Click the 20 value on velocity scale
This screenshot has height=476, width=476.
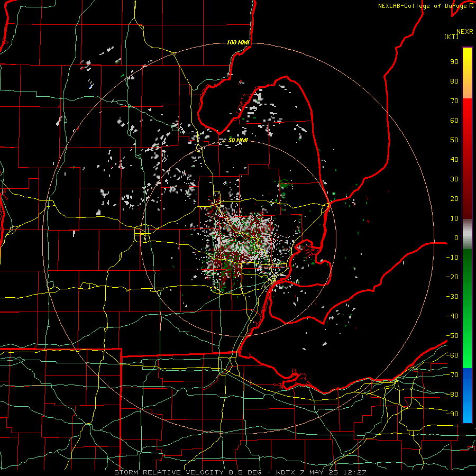(454, 199)
